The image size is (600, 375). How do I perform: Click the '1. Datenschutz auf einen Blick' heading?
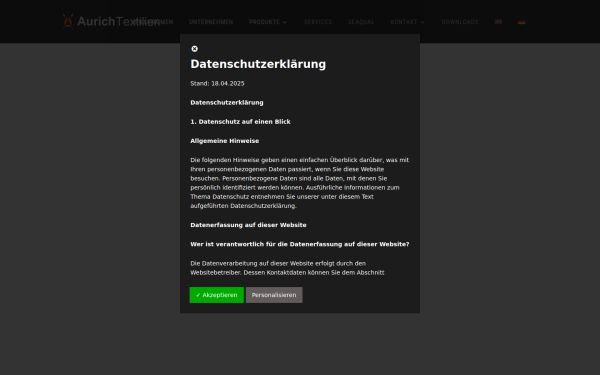241,122
